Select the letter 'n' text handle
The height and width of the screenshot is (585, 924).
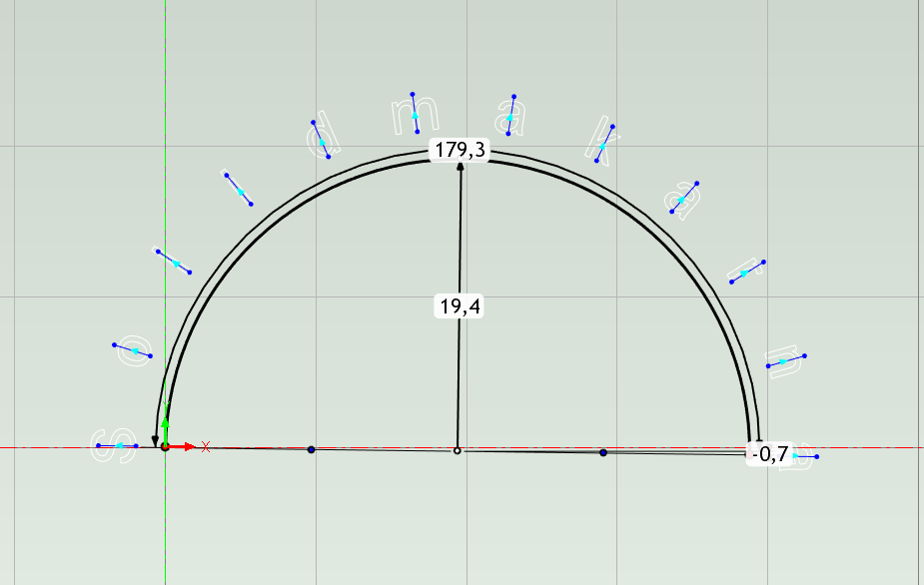787,361
